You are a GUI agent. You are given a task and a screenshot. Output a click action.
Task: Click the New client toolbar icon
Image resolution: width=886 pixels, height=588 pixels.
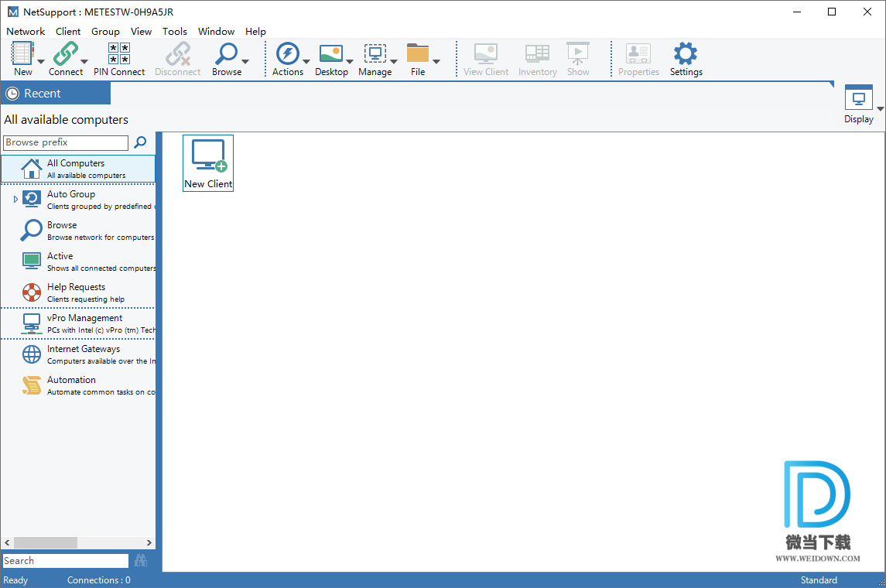[22, 54]
